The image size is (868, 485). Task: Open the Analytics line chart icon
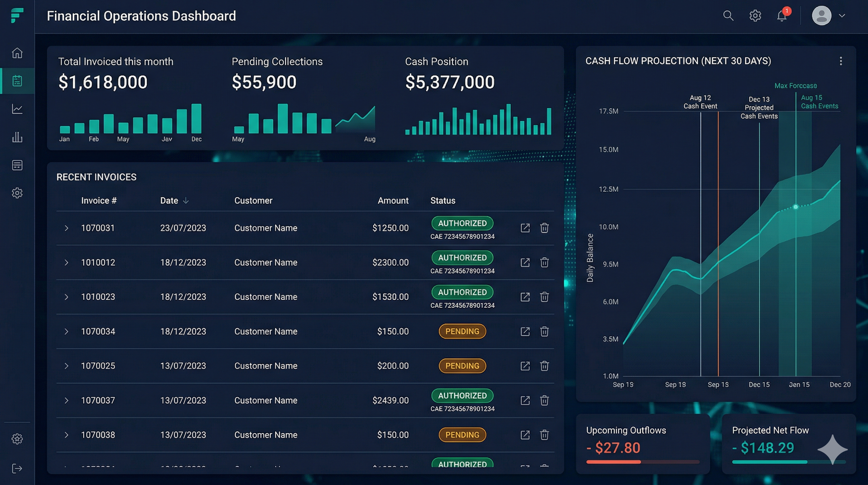[17, 109]
